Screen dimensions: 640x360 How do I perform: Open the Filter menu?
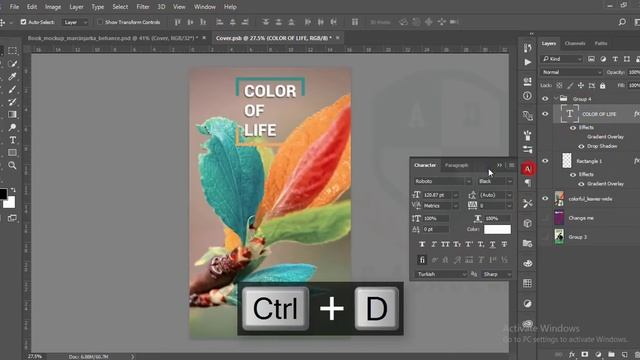[143, 7]
